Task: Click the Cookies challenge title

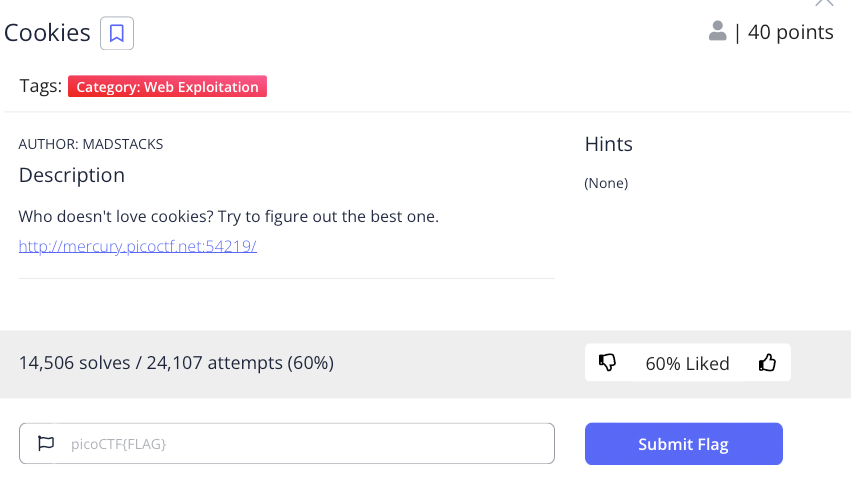Action: pyautogui.click(x=48, y=33)
